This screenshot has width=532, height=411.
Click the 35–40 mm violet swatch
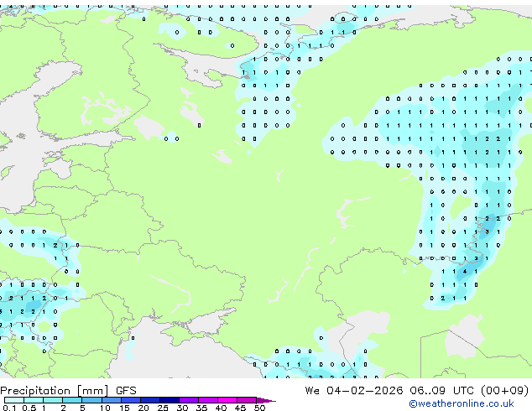[208, 400]
